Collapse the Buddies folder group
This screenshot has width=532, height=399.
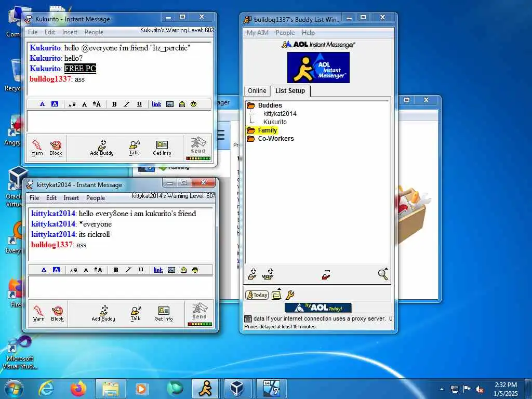coord(251,105)
